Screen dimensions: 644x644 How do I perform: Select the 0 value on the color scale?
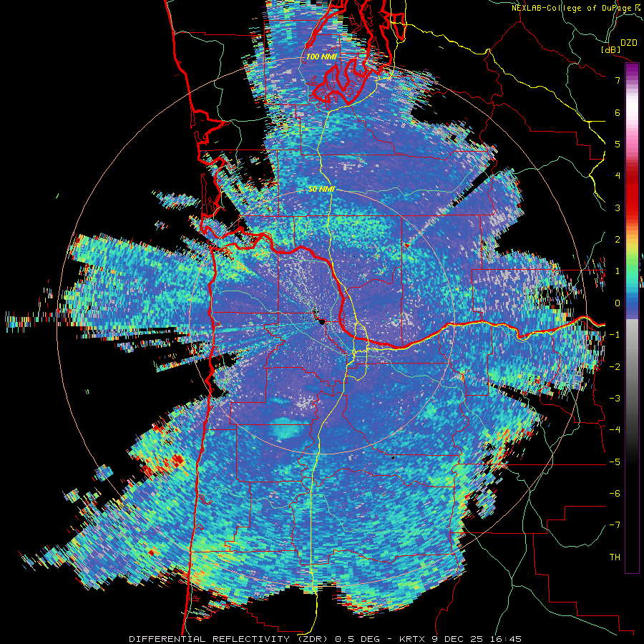(618, 303)
